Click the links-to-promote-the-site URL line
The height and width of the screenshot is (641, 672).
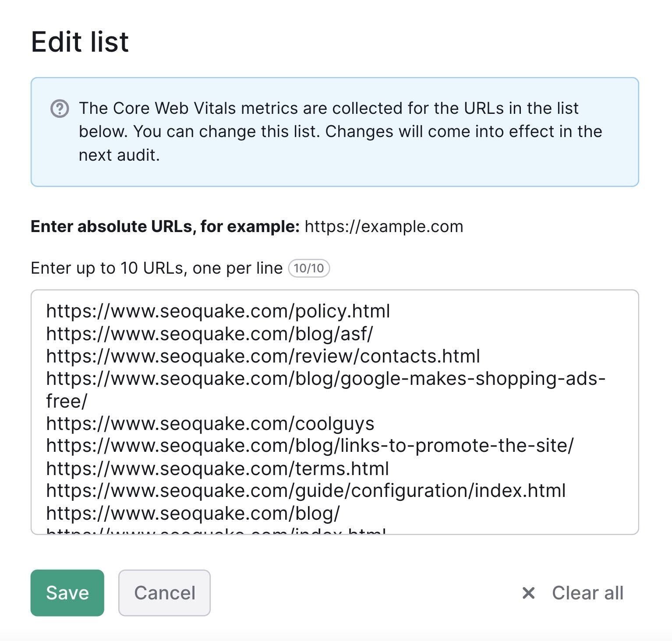(x=310, y=445)
